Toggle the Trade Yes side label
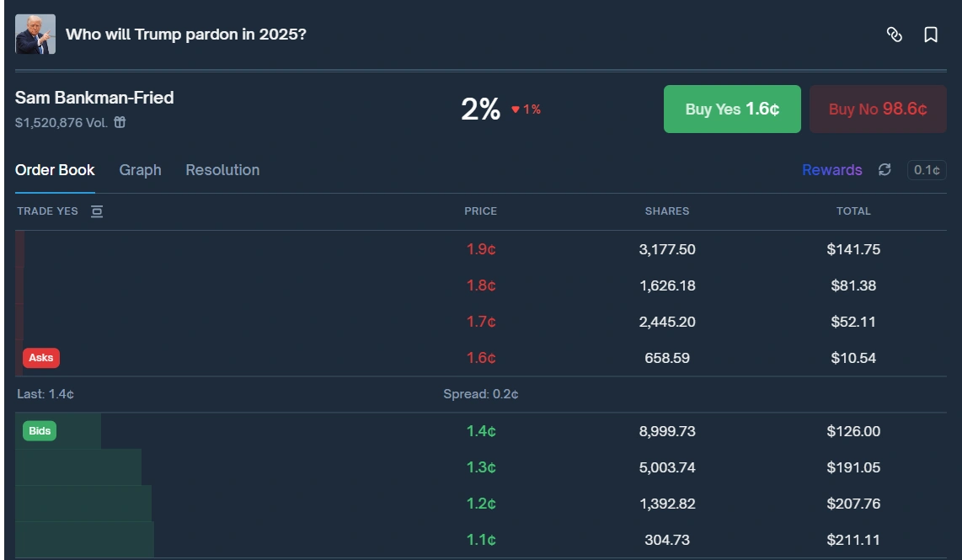 (x=47, y=211)
